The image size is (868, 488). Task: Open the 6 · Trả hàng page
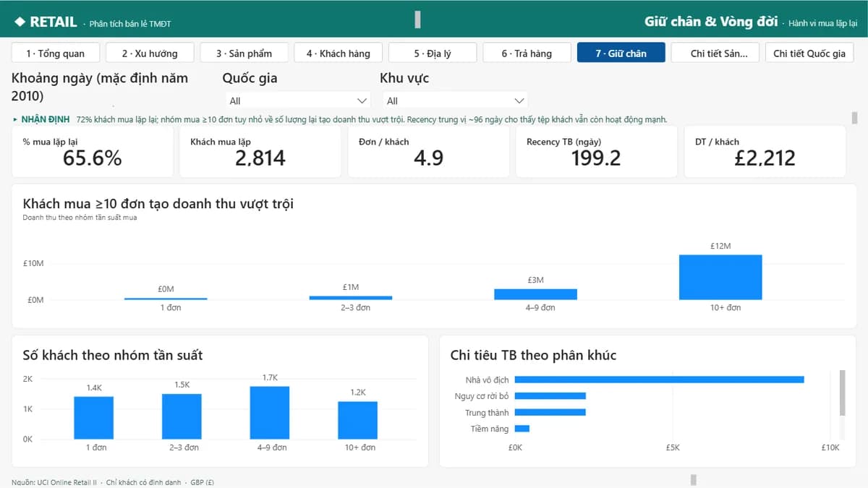coord(527,53)
